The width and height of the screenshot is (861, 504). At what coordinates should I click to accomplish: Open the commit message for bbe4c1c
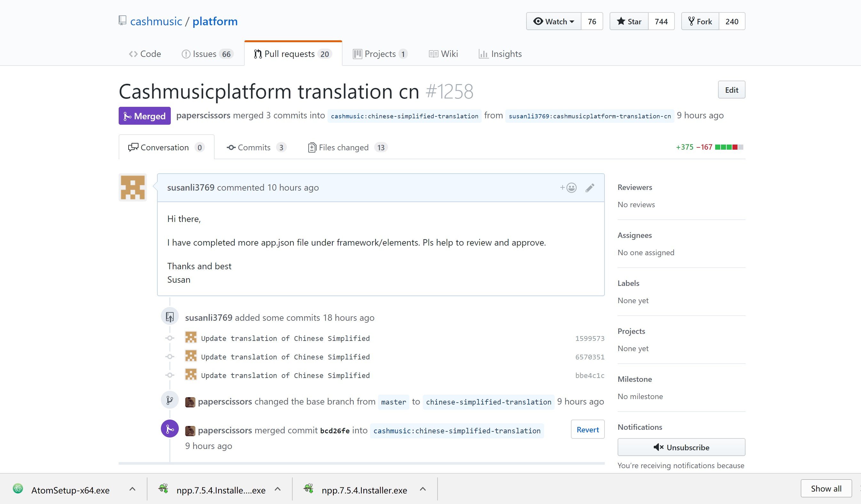tap(285, 375)
